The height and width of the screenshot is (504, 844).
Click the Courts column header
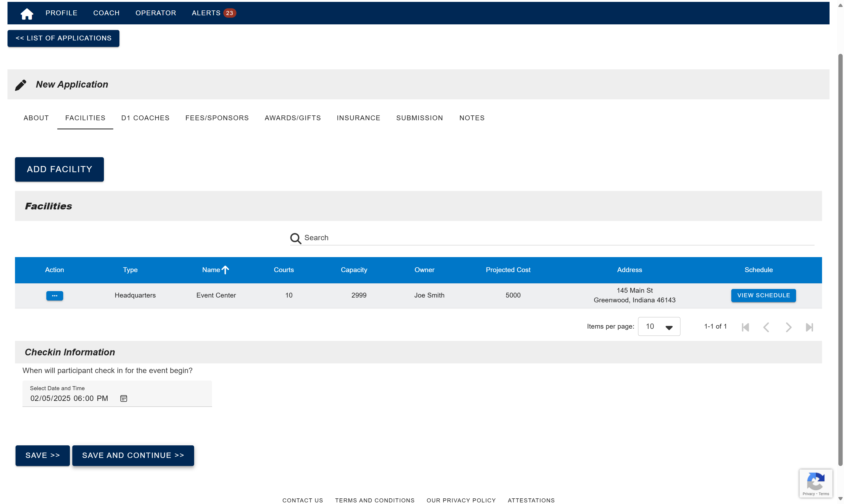click(x=284, y=270)
